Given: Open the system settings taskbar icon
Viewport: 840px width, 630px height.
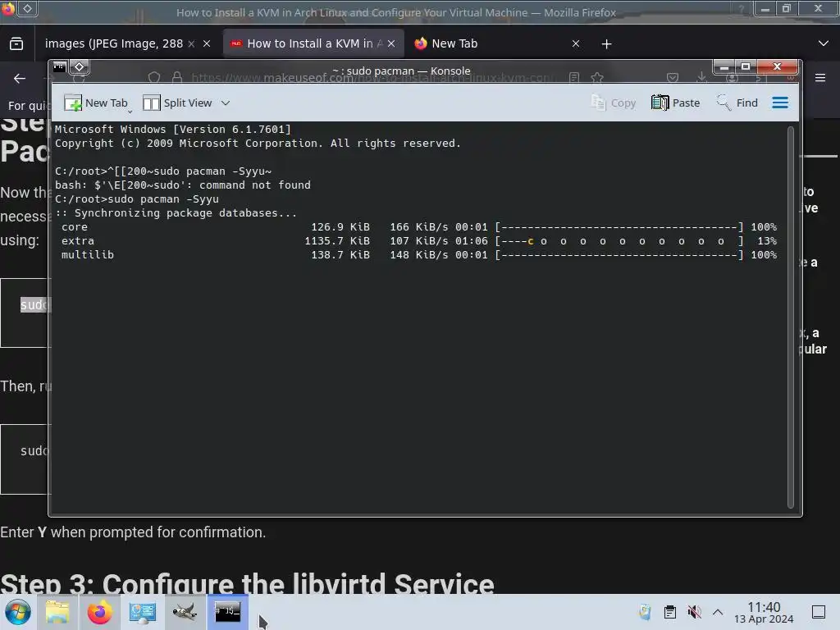Looking at the screenshot, I should click(143, 612).
